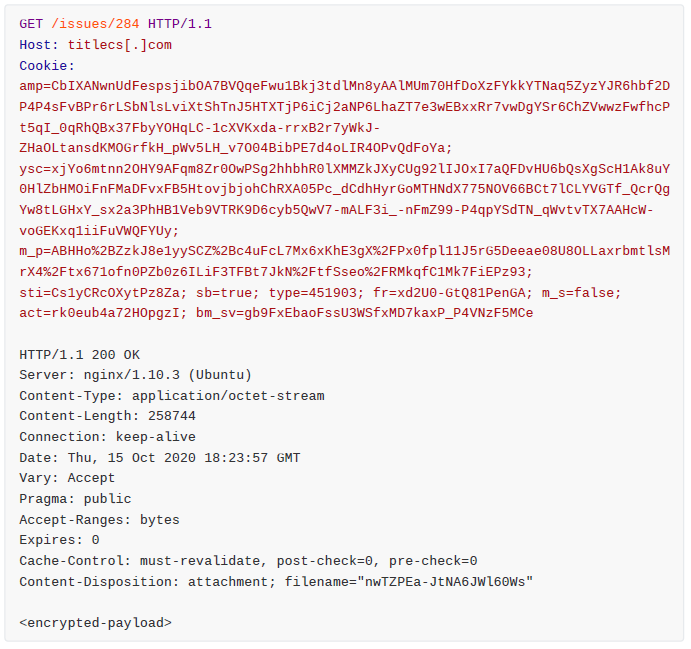Click the GET method keyword

[31, 24]
